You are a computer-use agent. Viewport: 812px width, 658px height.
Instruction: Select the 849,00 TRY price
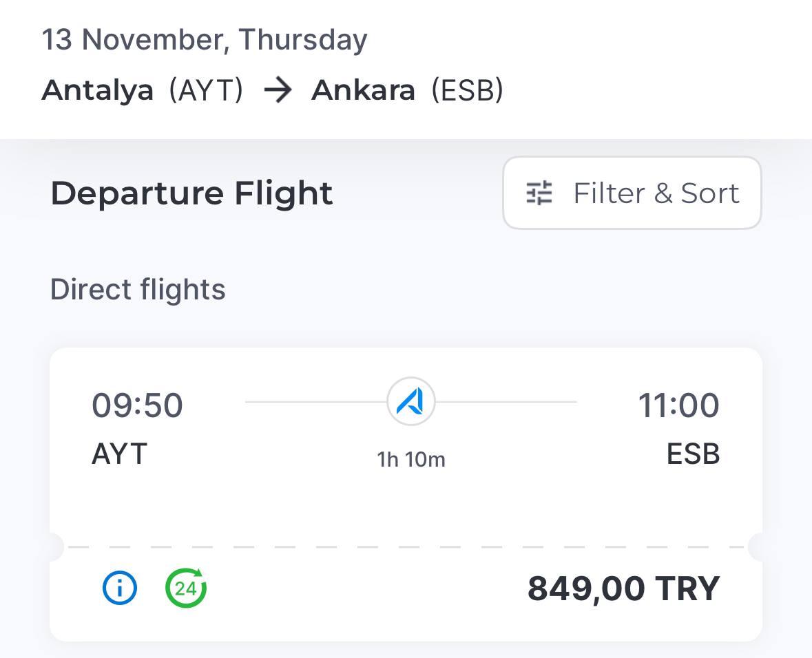point(623,589)
